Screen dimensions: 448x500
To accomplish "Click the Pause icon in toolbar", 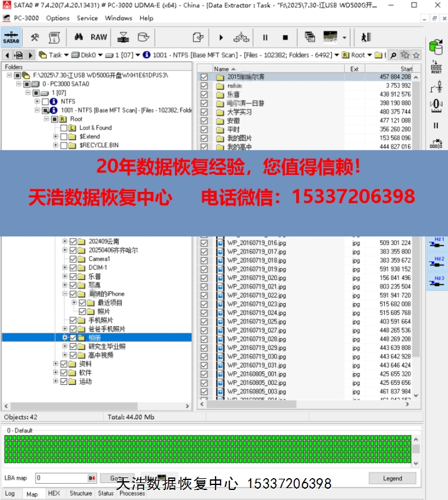I will (265, 37).
